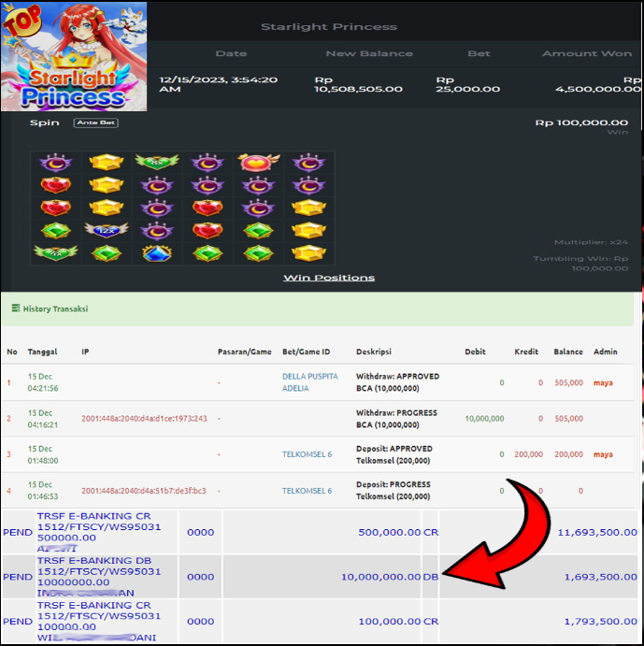
Task: Click the date 15 Dec 01:48:00
Action: (43, 454)
